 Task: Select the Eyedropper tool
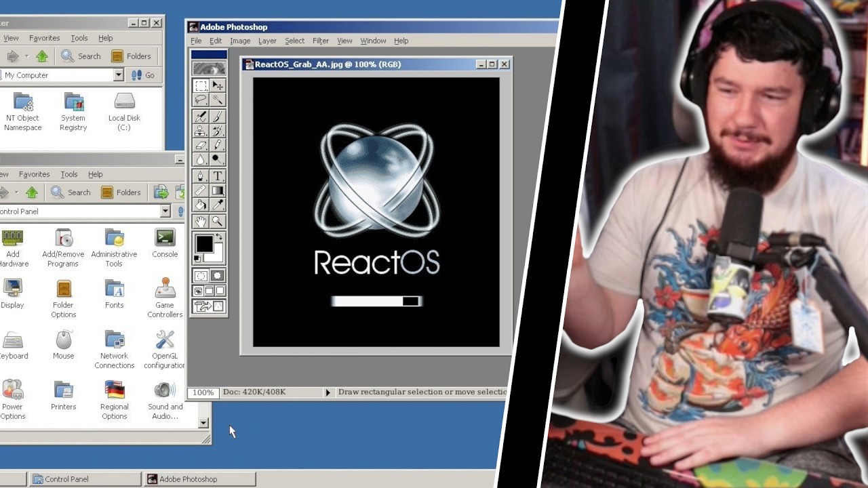click(217, 203)
